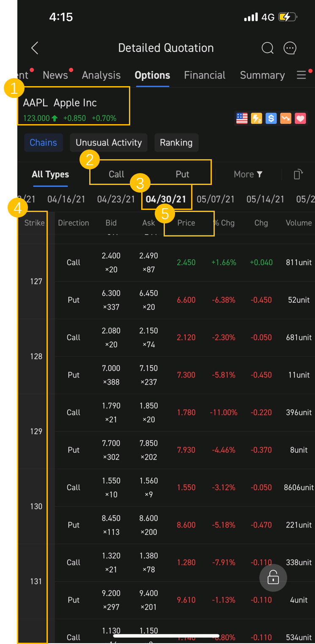Select strike 131 in the strike column
Screen dimensions: 315x644
point(36,582)
